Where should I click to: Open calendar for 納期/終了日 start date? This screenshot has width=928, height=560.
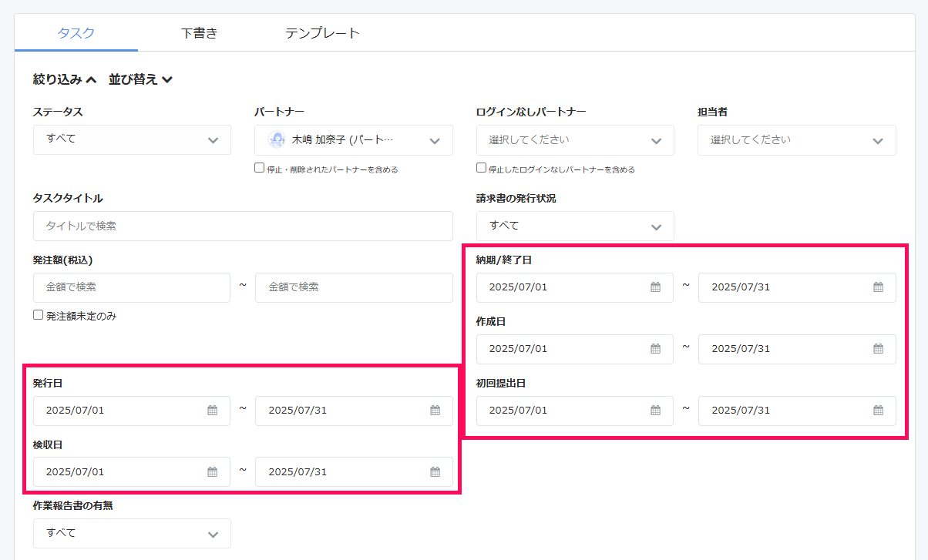(x=656, y=287)
